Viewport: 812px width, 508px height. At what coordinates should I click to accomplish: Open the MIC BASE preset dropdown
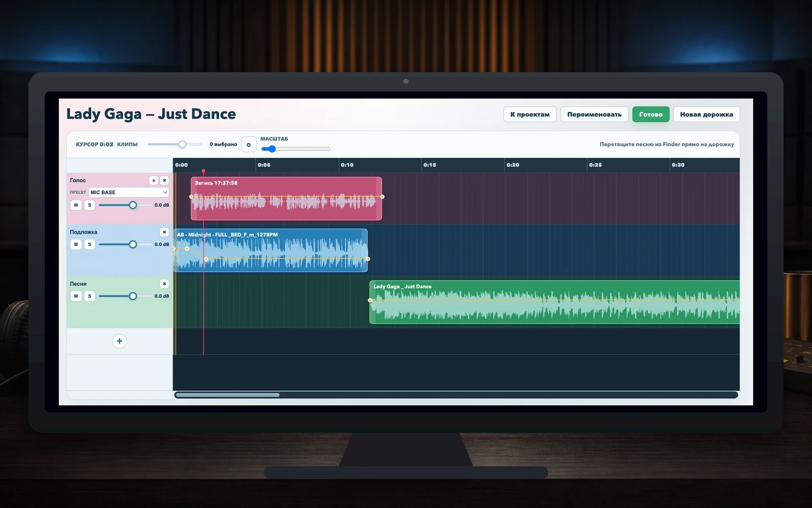tap(129, 193)
